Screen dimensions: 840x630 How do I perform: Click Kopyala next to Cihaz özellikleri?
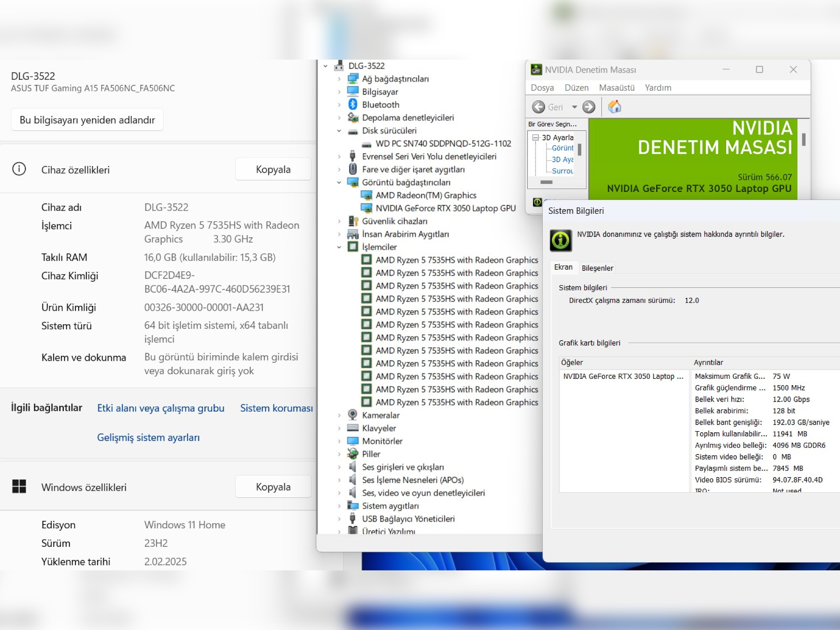pos(273,169)
